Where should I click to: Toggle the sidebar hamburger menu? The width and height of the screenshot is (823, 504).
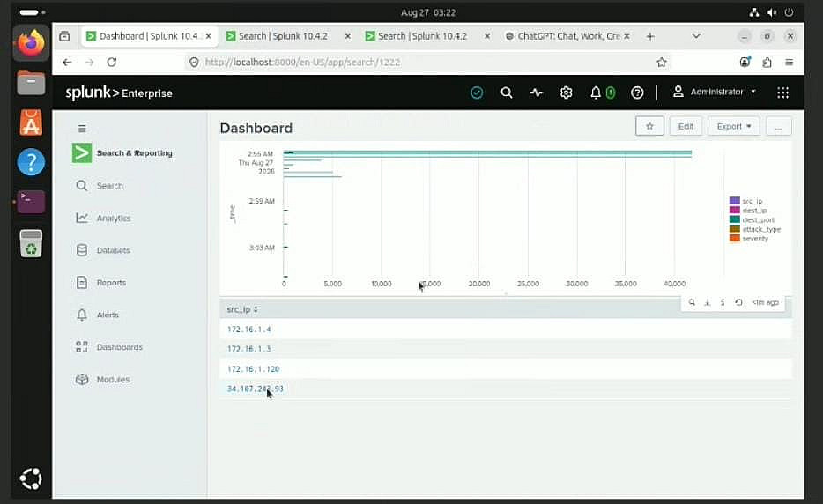click(x=82, y=128)
